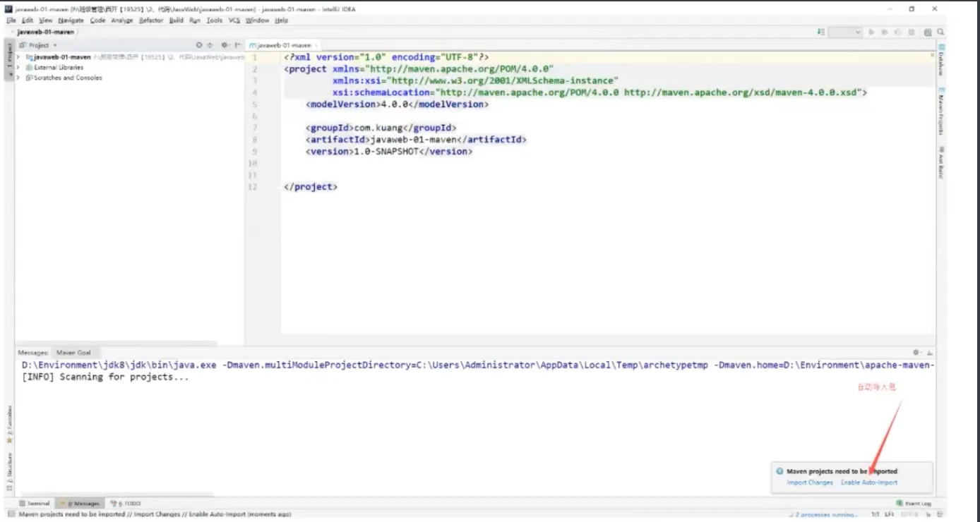Open the View menu
The height and width of the screenshot is (522, 980).
[44, 20]
